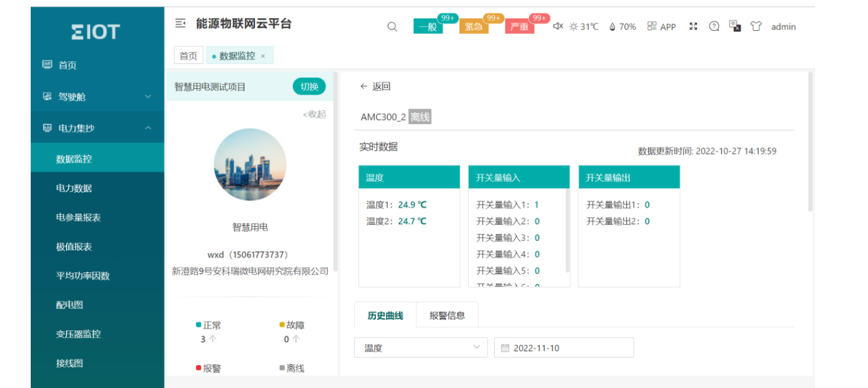Image resolution: width=868 pixels, height=388 pixels.
Task: Close the 数据监控 tab
Action: click(x=263, y=56)
